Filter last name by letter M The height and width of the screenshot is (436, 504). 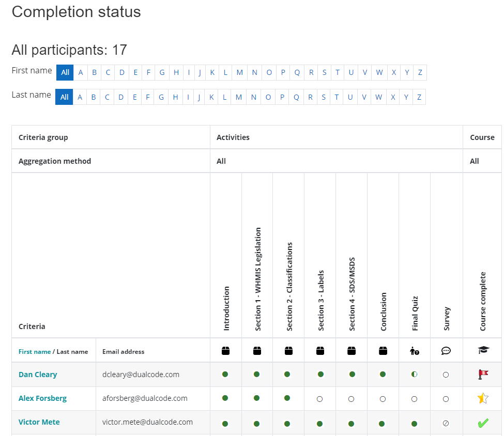(x=239, y=97)
